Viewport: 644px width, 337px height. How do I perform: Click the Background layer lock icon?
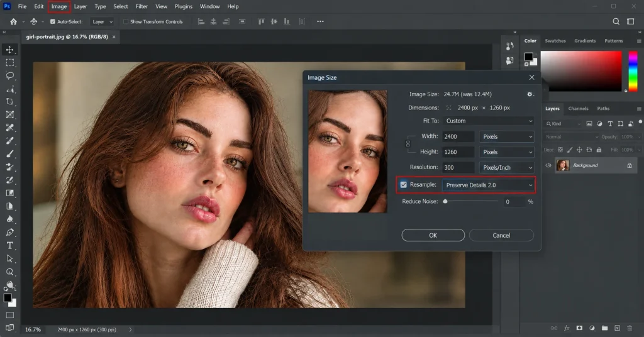(629, 165)
